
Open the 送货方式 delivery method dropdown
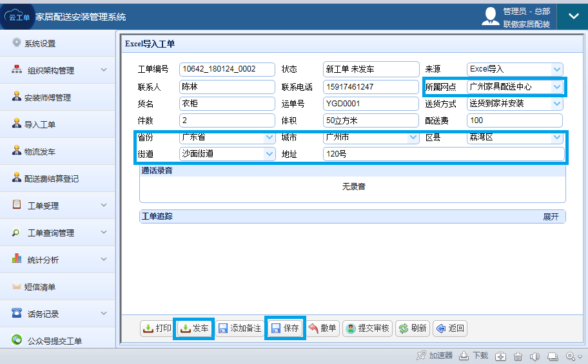[514, 104]
